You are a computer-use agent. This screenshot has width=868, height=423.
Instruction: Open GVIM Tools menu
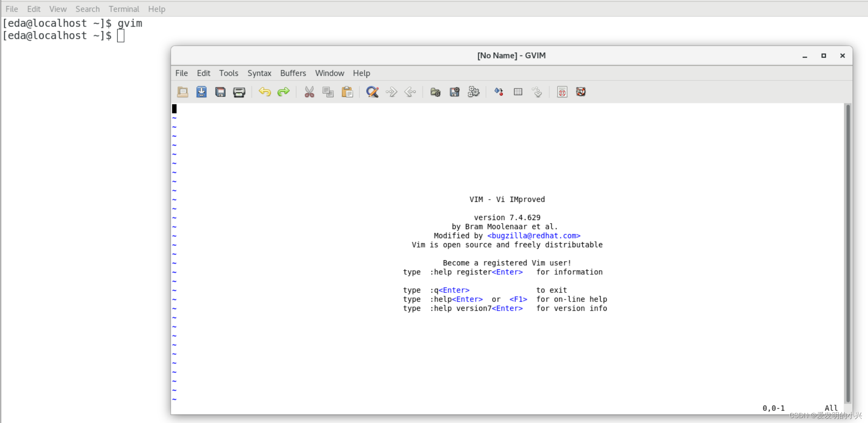(x=228, y=73)
